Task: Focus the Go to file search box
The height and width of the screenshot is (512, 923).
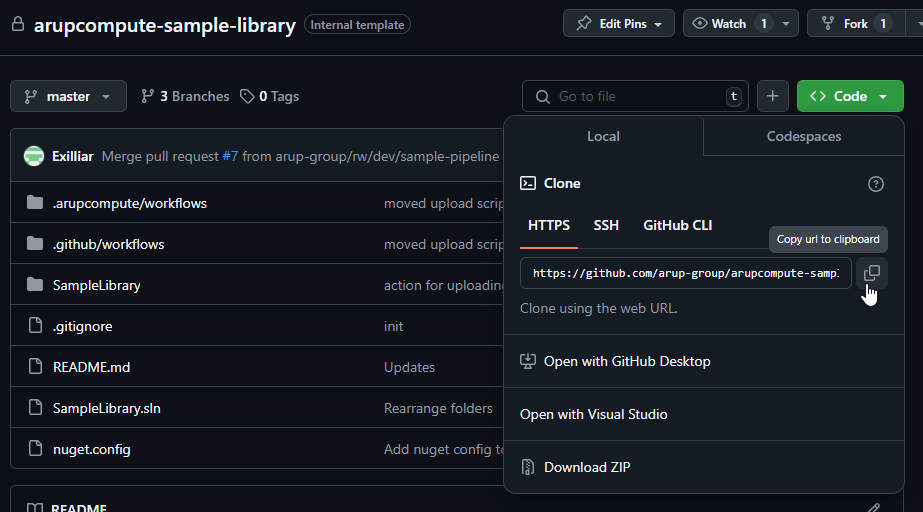Action: (635, 96)
